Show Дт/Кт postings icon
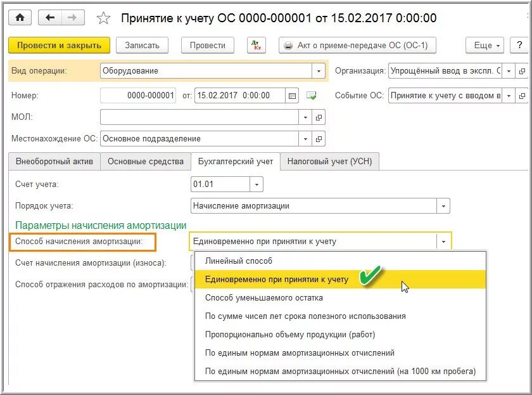This screenshot has height=395, width=532. click(256, 45)
